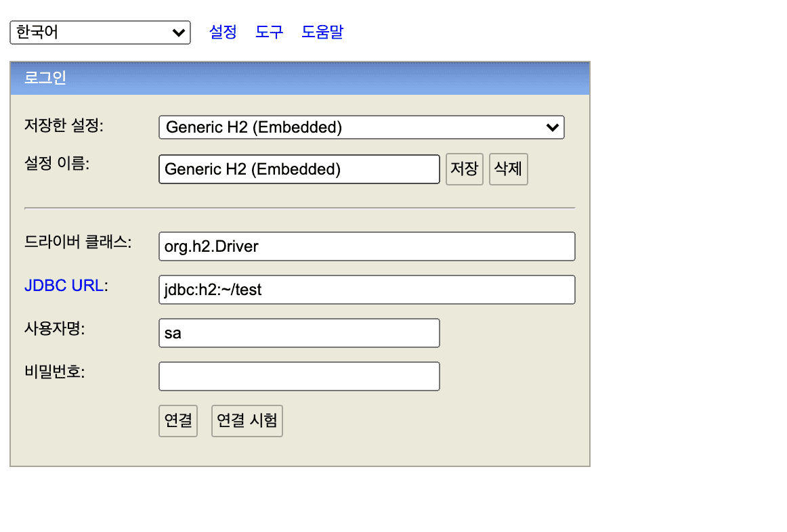
Task: Focus the 사용자명 field containing sa
Action: click(x=299, y=333)
